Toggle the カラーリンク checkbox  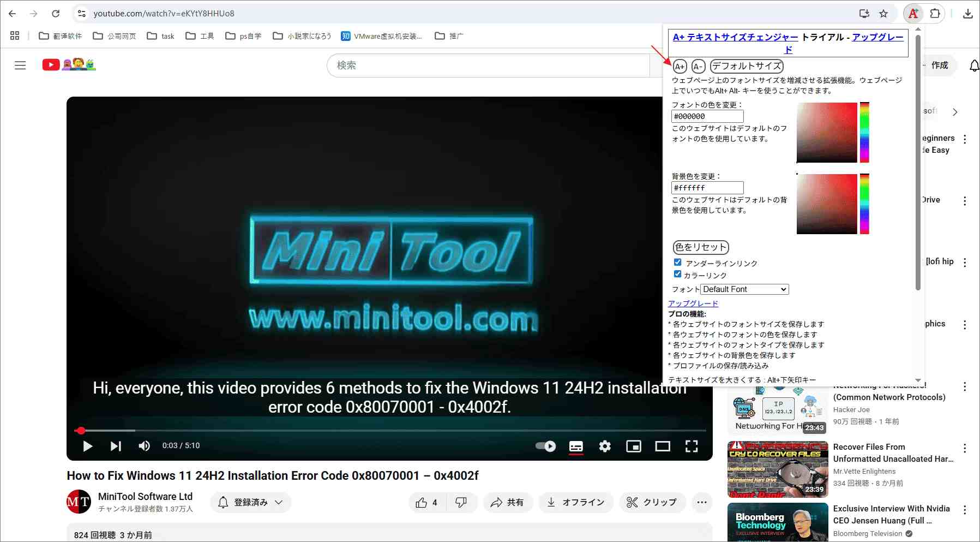pos(677,274)
